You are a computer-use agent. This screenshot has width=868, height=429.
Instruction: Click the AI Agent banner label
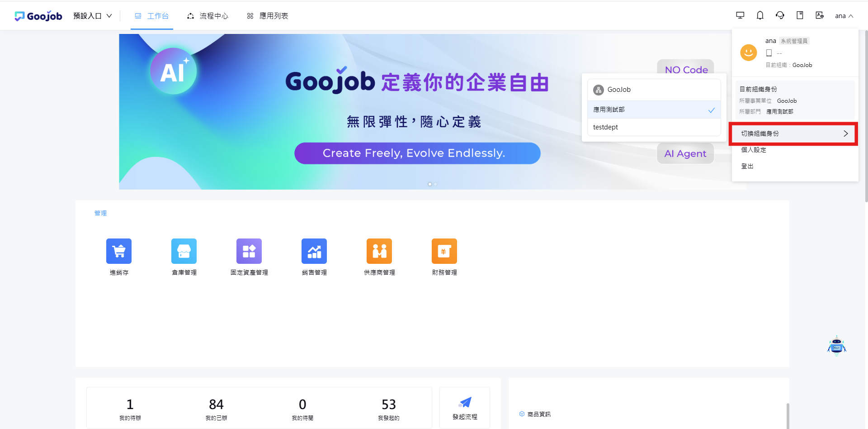click(x=685, y=153)
